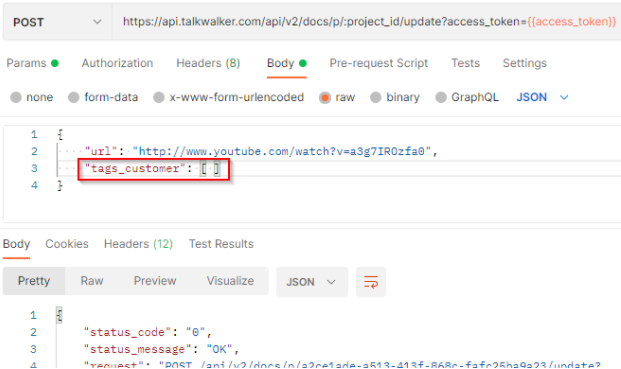This screenshot has width=621, height=369.
Task: Switch to the Tests tab
Action: click(x=465, y=63)
